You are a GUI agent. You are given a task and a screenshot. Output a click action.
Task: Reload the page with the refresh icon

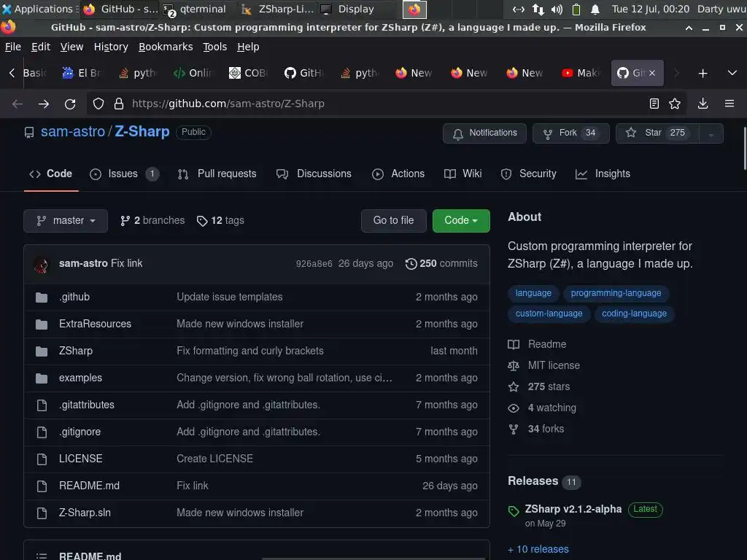coord(70,104)
